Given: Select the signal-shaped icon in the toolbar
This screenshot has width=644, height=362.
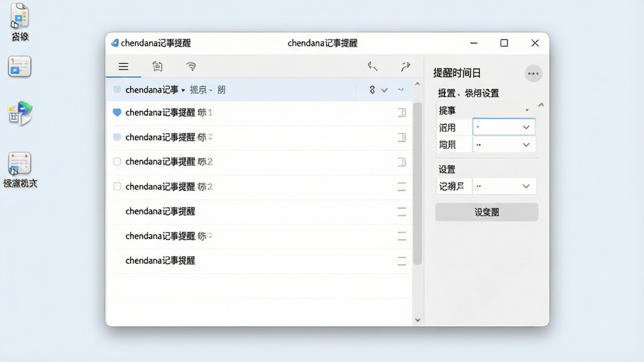Looking at the screenshot, I should click(191, 67).
